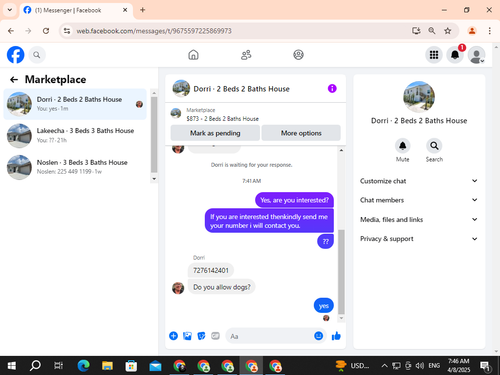Click the browser address bar URL
The image size is (500, 375).
154,31
